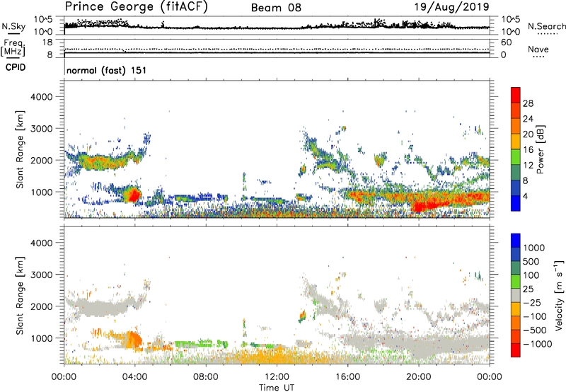Image resolution: width=566 pixels, height=392 pixels.
Task: Click 4000 tick on Velocity panel axis
Action: tap(42, 243)
